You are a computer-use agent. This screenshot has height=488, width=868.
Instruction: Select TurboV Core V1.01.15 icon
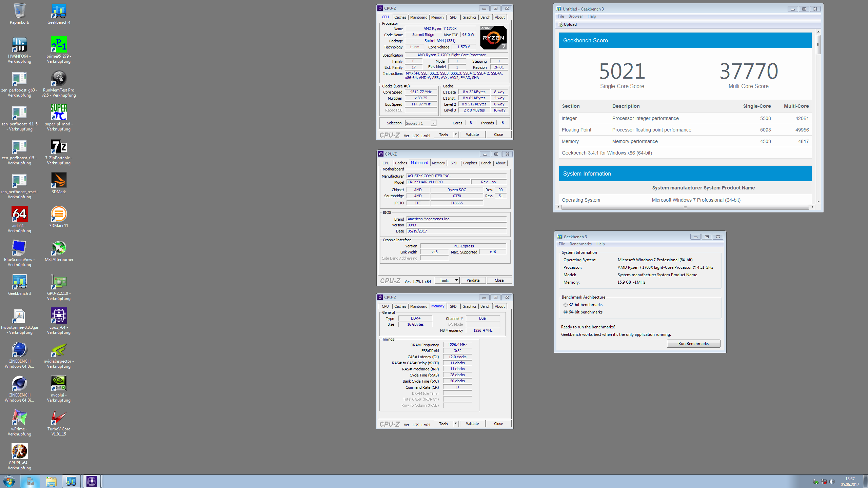(x=59, y=423)
